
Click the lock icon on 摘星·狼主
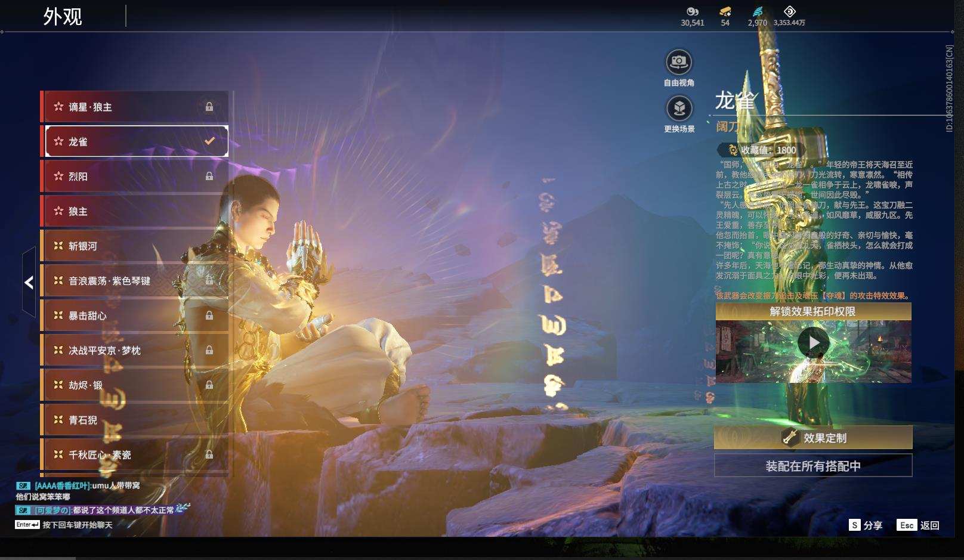209,107
